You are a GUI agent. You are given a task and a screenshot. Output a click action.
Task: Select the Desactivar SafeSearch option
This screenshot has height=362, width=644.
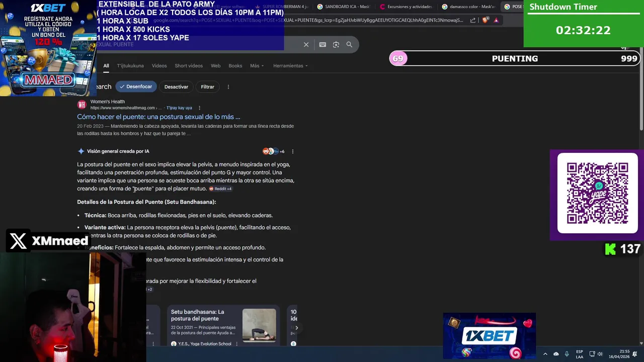pyautogui.click(x=176, y=87)
